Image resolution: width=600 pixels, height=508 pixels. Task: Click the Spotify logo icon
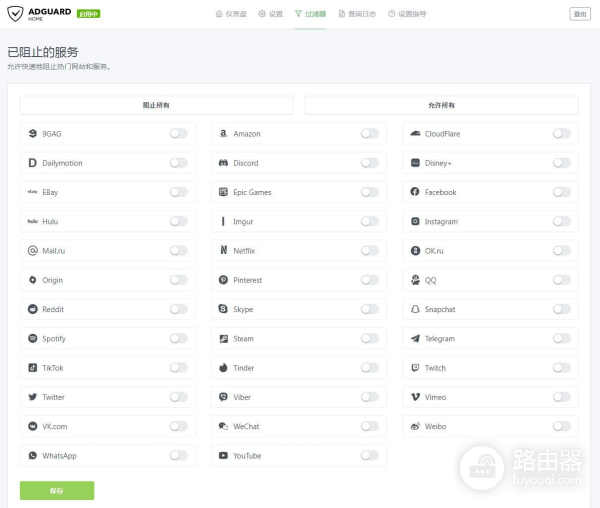click(x=33, y=339)
